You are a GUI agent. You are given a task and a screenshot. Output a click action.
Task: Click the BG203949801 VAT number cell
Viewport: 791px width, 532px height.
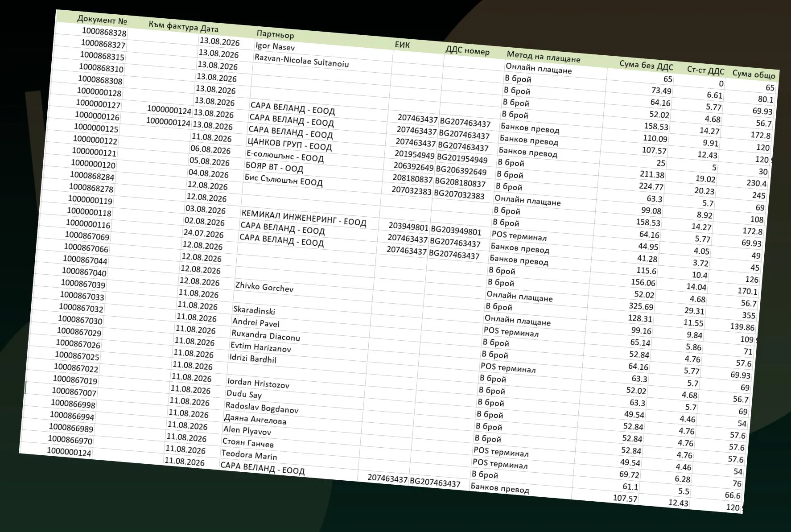[x=456, y=231]
